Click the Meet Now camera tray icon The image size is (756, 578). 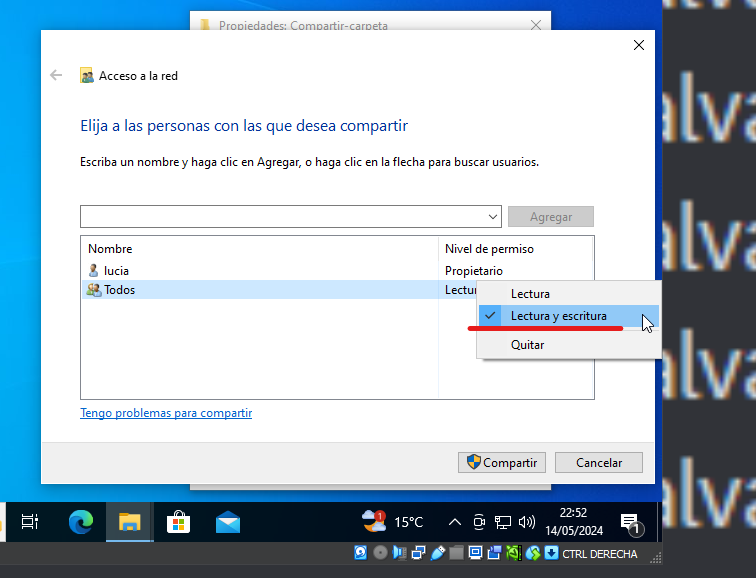coord(479,522)
